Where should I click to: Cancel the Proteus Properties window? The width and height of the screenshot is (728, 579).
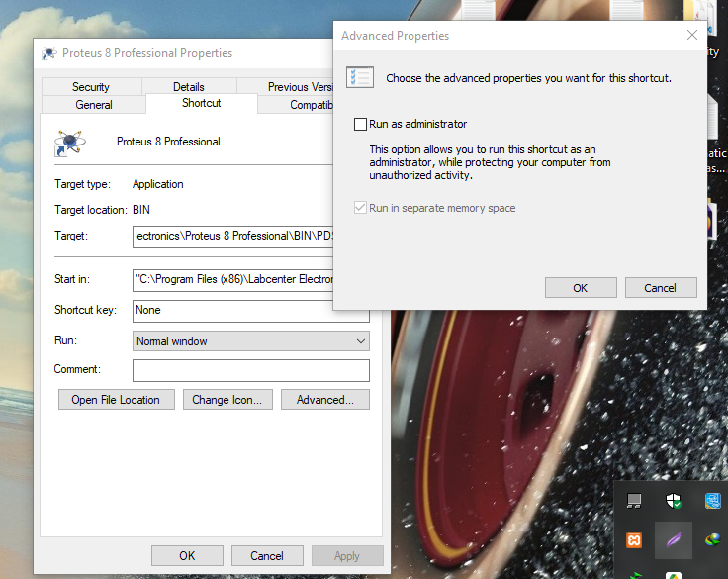click(x=267, y=556)
